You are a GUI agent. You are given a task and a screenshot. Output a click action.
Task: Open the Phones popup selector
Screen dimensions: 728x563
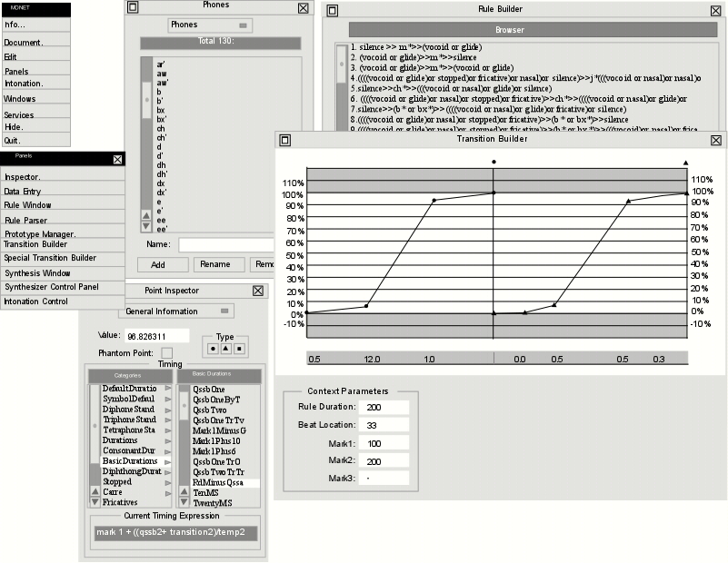(210, 25)
